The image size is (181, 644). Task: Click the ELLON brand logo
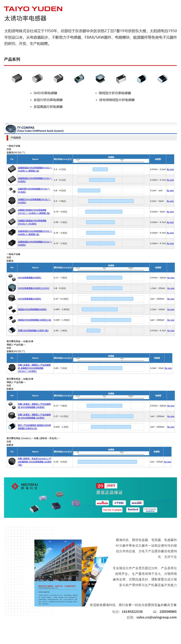tap(137, 503)
